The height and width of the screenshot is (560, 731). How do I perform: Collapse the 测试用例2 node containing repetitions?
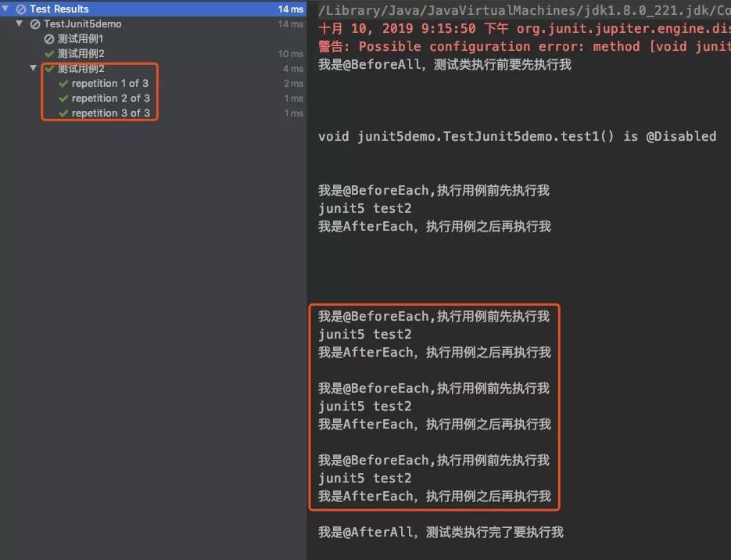coord(33,68)
